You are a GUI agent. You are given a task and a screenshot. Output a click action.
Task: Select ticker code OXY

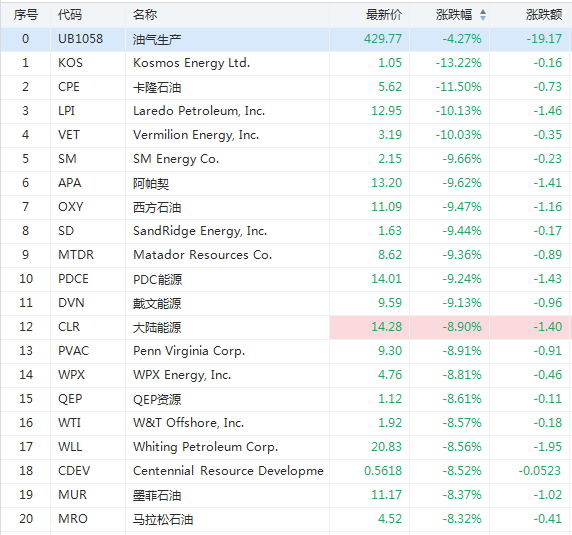coord(71,207)
